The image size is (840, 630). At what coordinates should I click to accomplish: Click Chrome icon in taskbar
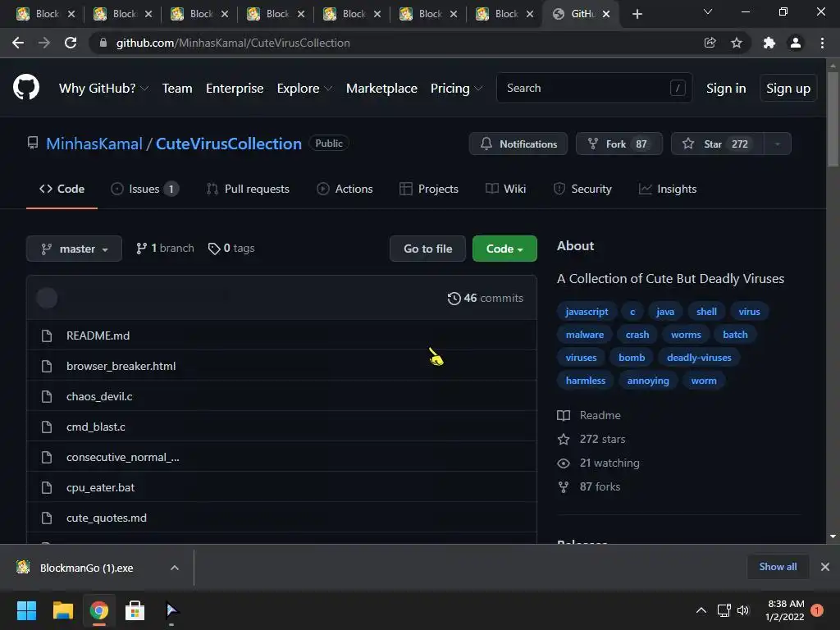(x=99, y=610)
